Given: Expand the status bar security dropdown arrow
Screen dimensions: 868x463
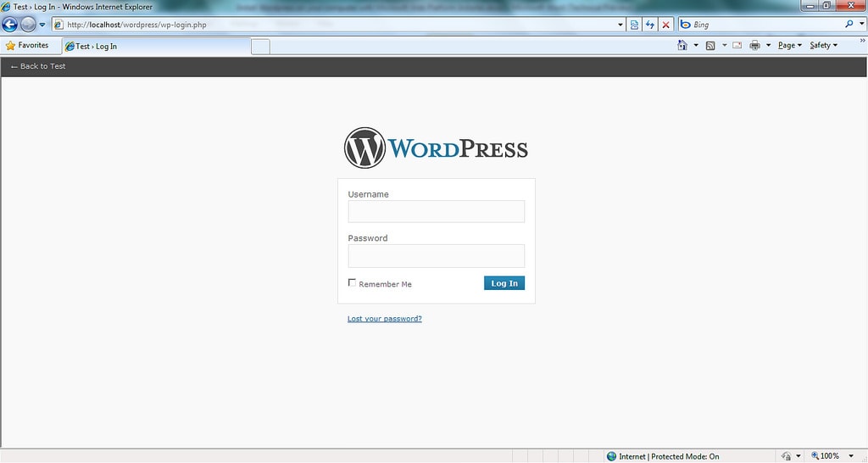Looking at the screenshot, I should (798, 456).
